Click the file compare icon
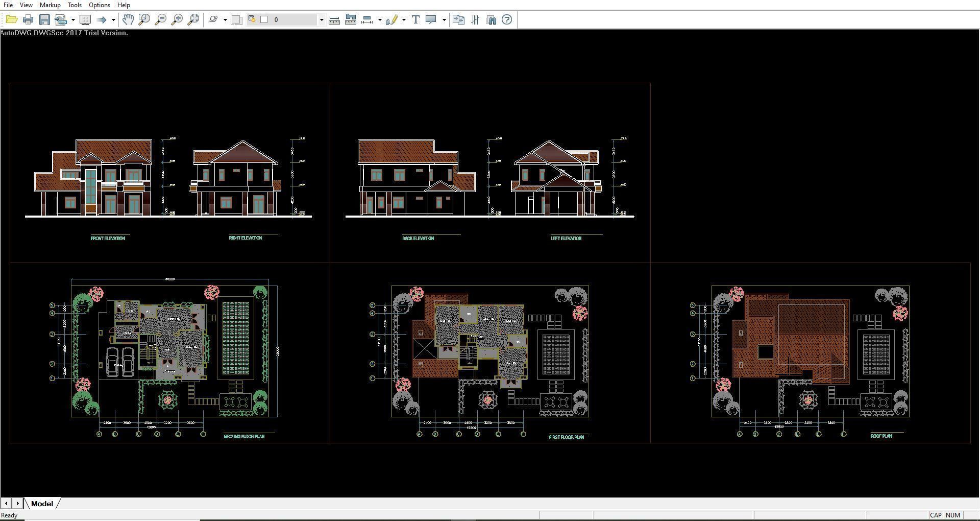 [458, 20]
